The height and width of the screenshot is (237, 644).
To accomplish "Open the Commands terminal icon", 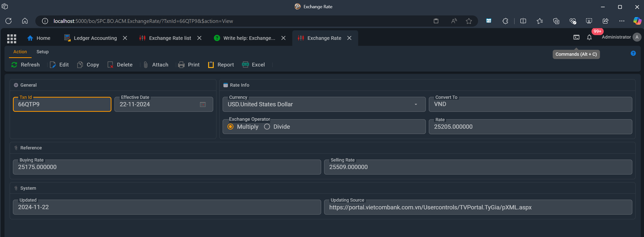I will coord(576,38).
